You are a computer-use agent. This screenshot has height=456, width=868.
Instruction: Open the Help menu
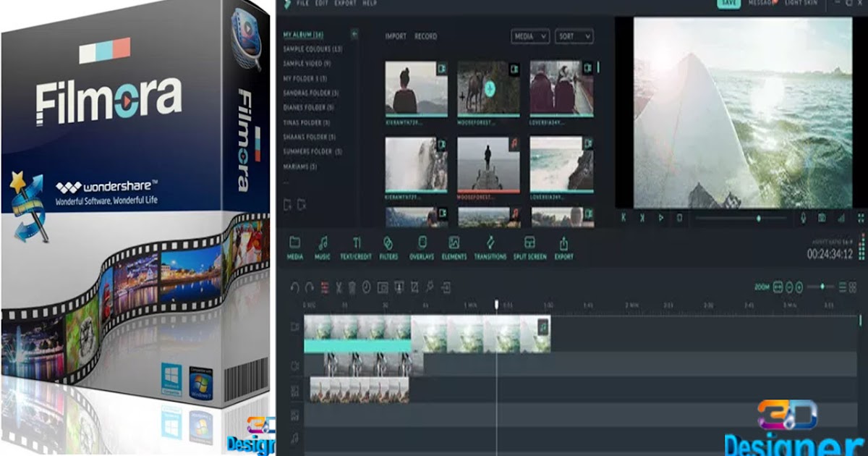369,4
